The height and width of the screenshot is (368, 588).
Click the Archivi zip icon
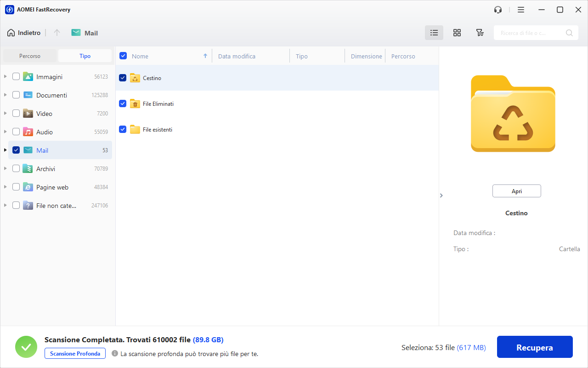[x=28, y=168]
